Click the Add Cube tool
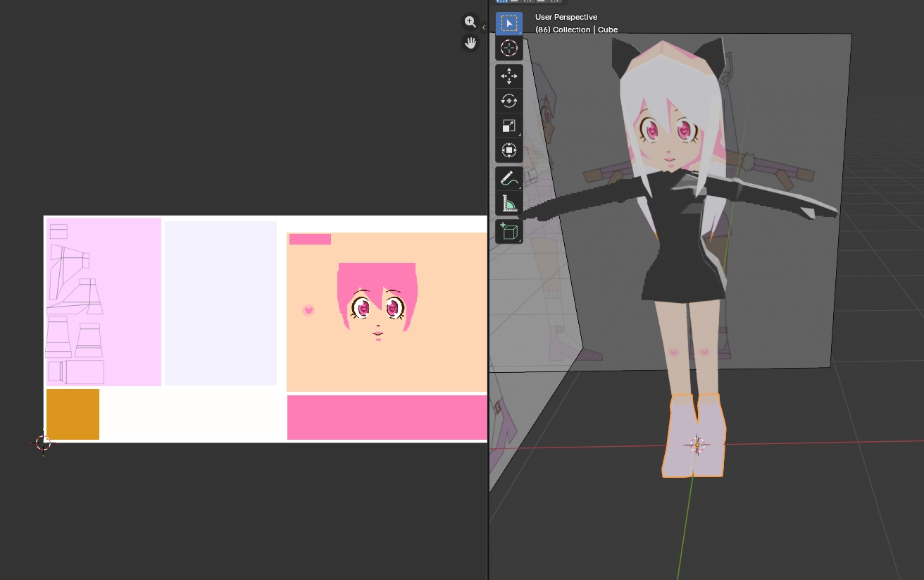Viewport: 924px width, 580px height. coord(508,231)
